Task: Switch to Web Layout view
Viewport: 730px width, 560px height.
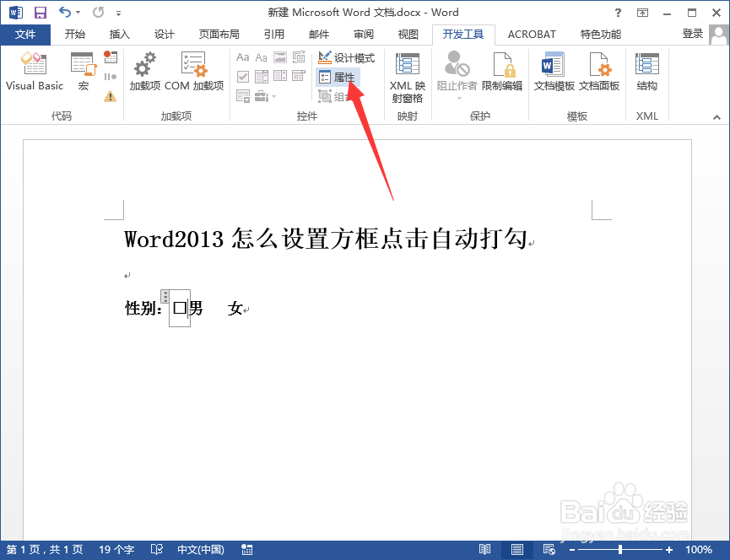Action: coord(549,550)
